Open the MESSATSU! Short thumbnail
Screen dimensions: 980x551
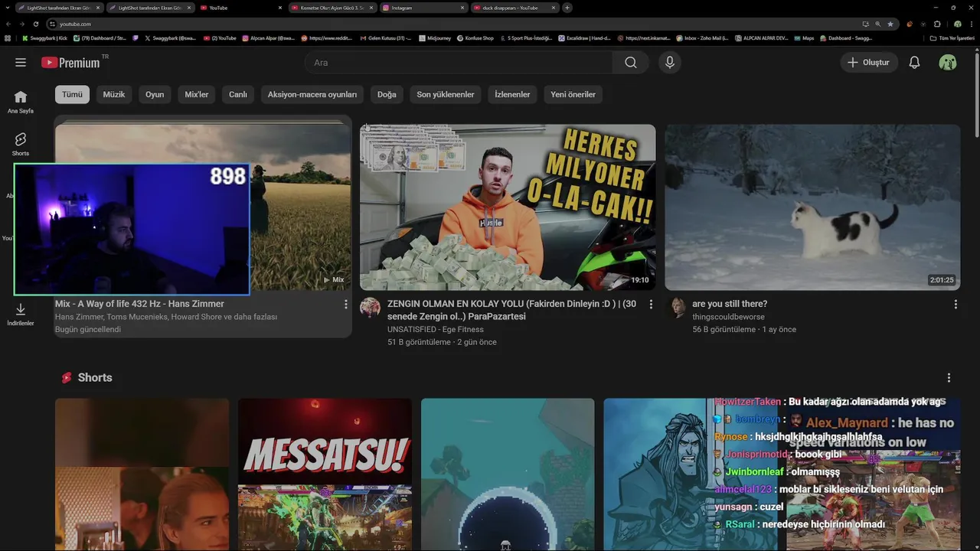coord(325,474)
